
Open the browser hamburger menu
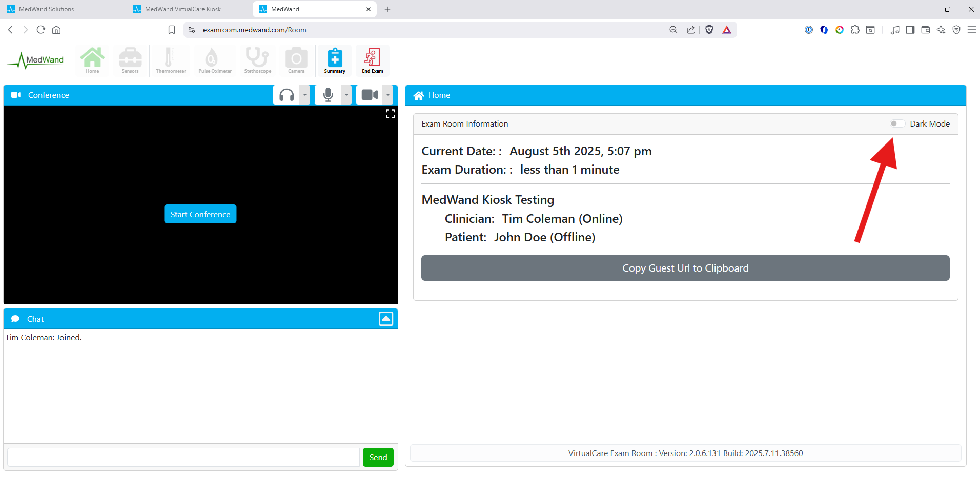click(x=972, y=30)
